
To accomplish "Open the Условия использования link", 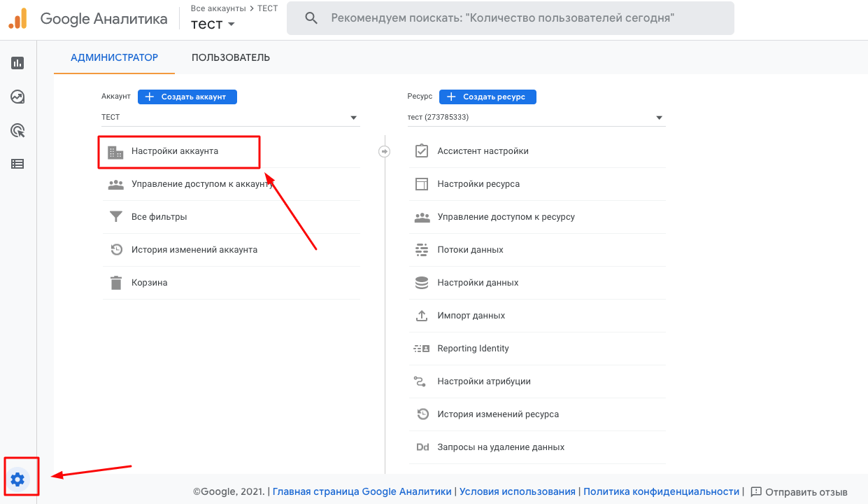I will [518, 492].
